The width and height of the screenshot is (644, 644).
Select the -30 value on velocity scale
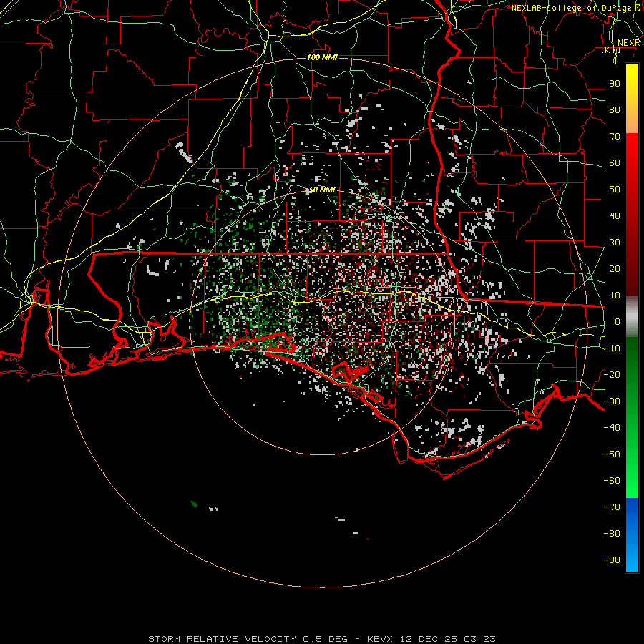click(612, 401)
